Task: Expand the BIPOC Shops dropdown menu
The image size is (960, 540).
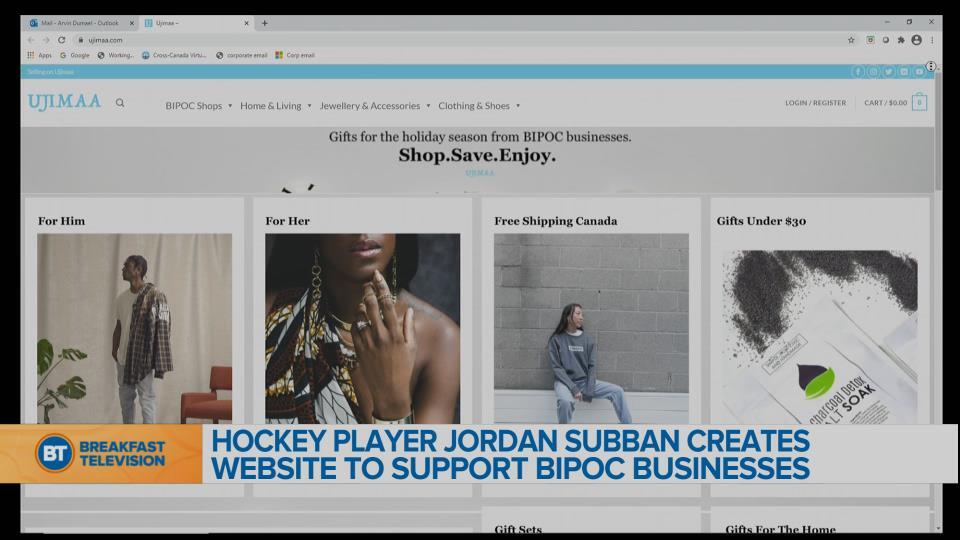Action: coord(198,106)
